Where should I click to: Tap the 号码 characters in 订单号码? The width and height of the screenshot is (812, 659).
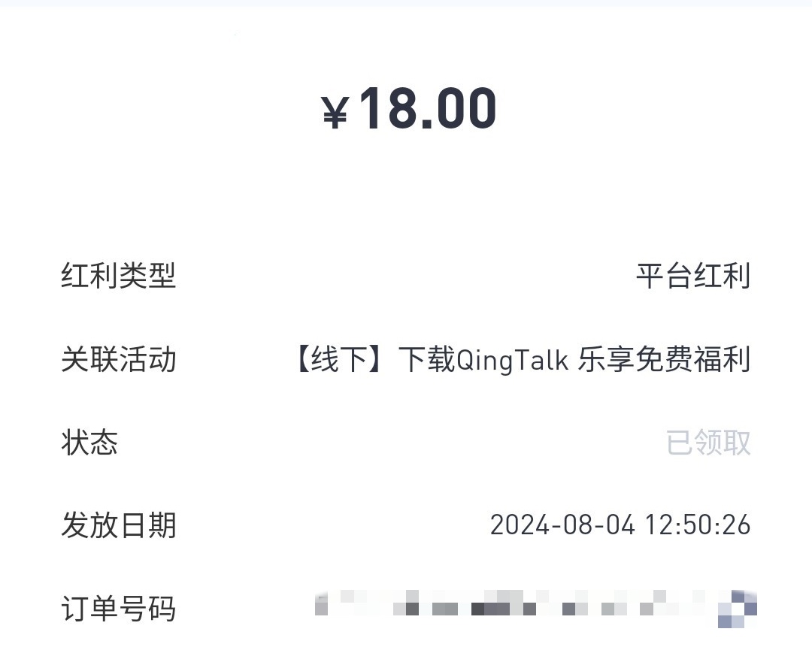point(147,609)
